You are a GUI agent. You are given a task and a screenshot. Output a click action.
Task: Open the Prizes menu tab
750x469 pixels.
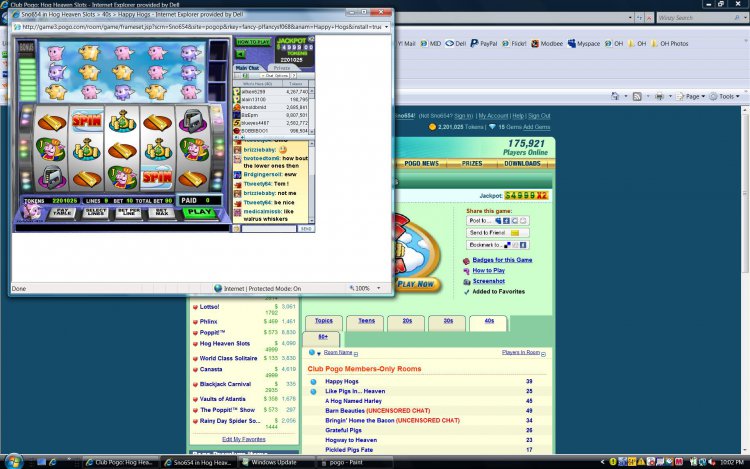tap(472, 164)
